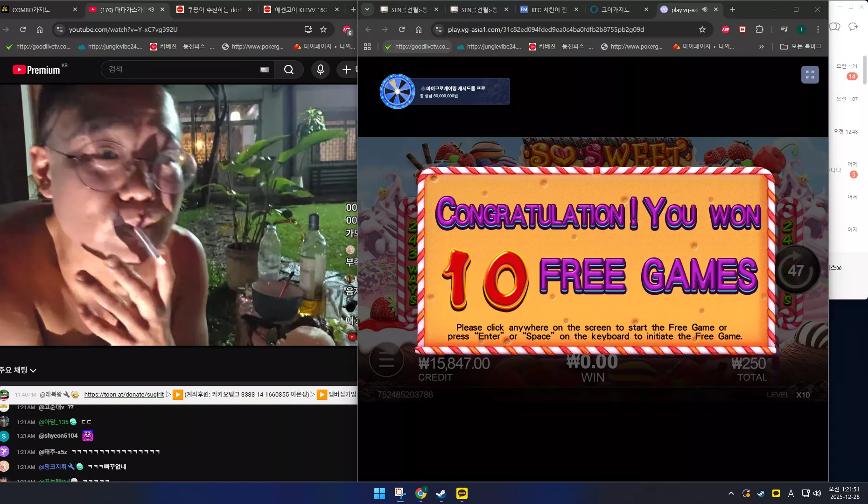
Task: Bookmark the YouTube page with the star
Action: pos(323,29)
